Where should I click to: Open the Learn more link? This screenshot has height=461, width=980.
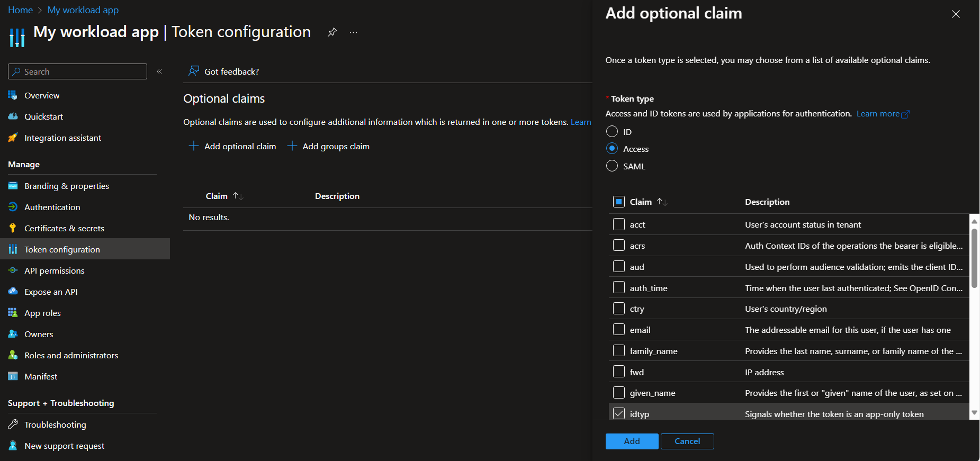pos(883,114)
